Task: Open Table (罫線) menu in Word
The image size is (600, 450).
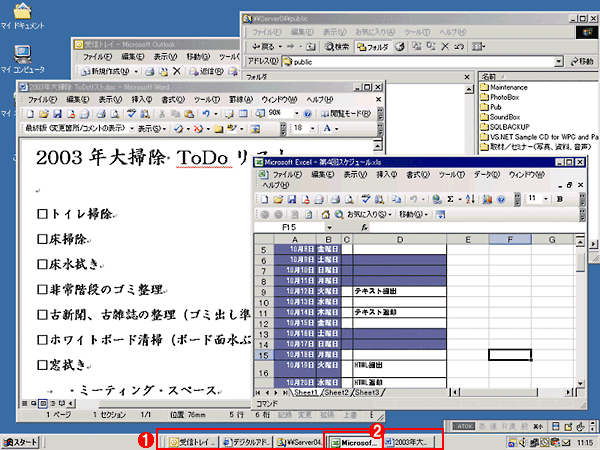Action: pyautogui.click(x=241, y=99)
